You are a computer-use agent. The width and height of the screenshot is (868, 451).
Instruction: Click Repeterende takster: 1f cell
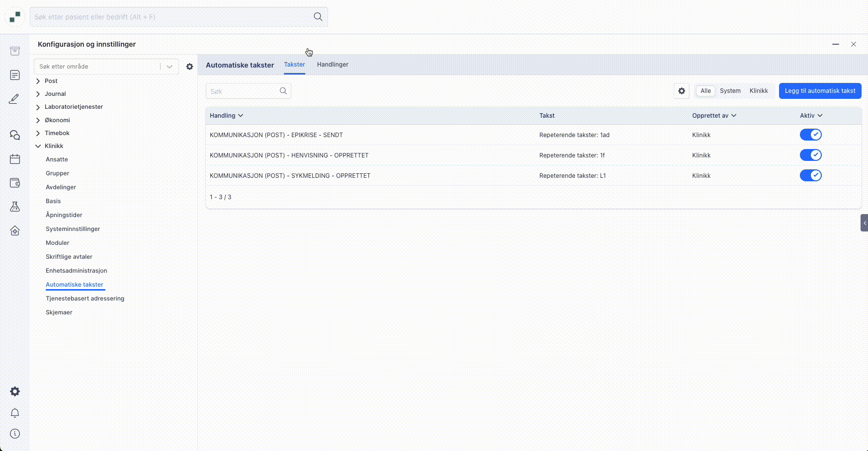(x=572, y=155)
